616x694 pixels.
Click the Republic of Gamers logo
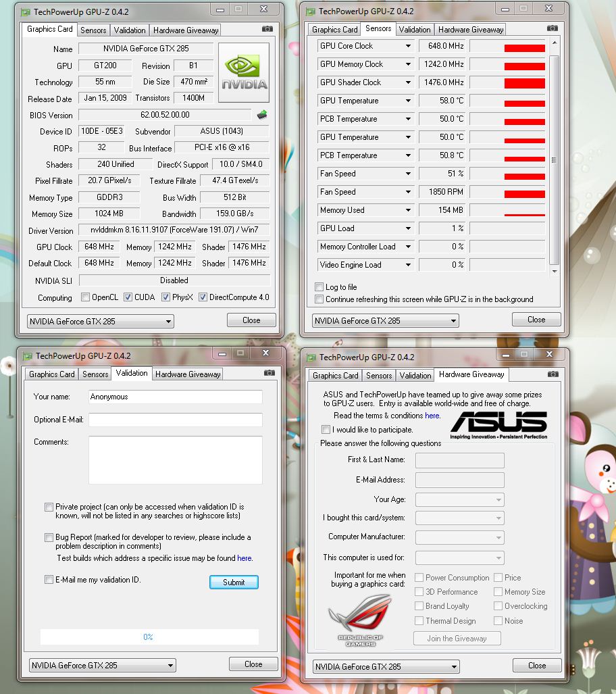coord(361,620)
